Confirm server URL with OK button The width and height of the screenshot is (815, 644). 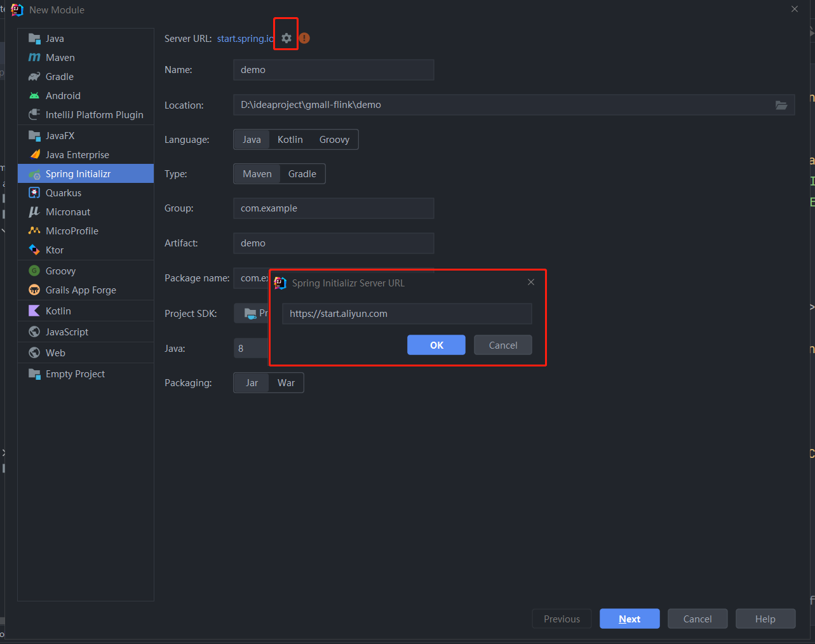point(436,345)
